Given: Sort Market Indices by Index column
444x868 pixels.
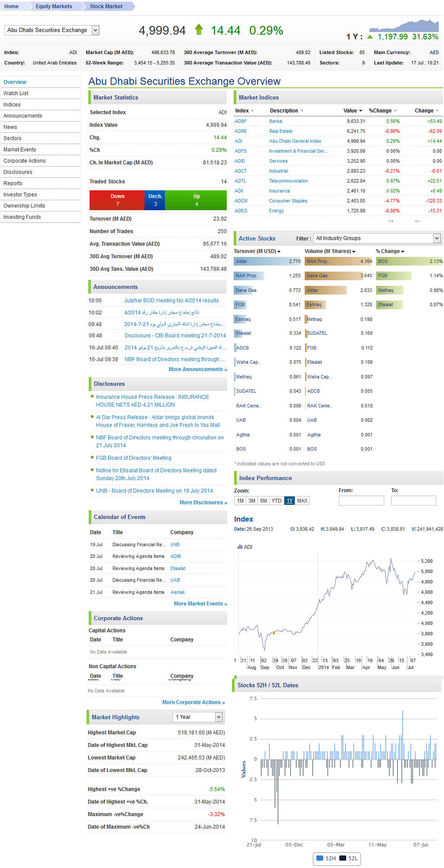Looking at the screenshot, I should [x=245, y=111].
